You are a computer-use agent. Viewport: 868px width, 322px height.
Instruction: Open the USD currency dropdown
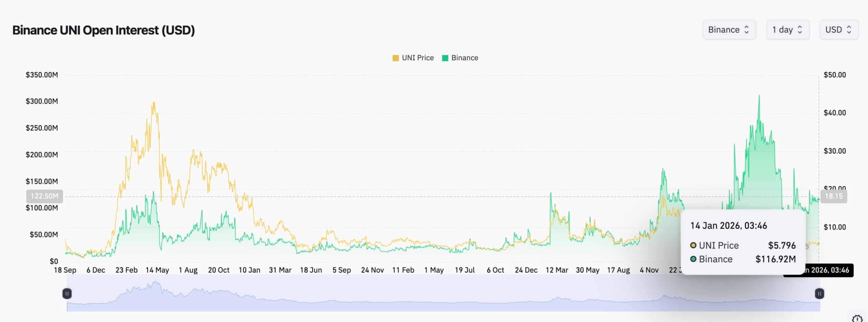839,30
